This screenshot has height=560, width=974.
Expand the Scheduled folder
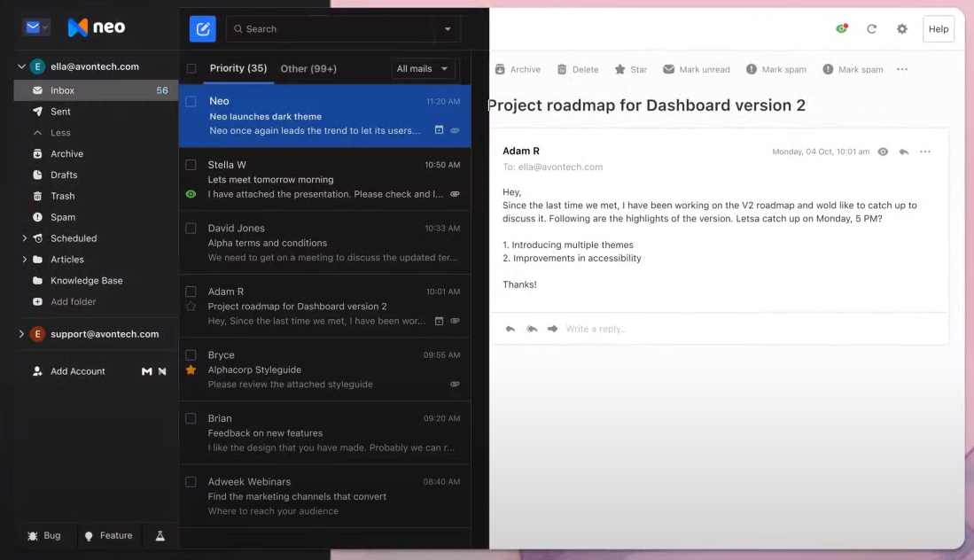pos(25,237)
